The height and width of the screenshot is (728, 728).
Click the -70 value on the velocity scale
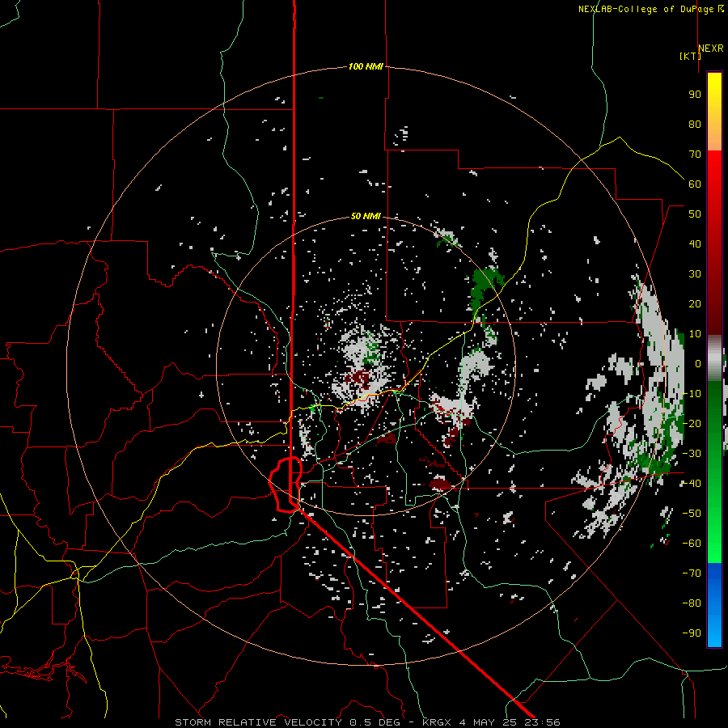click(692, 574)
